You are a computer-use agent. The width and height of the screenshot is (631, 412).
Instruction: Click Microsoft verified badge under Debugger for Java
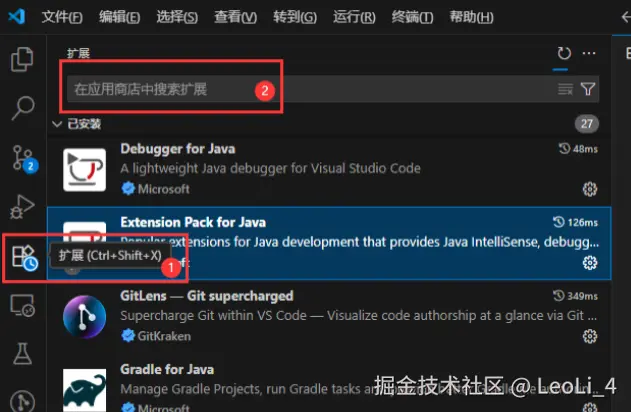128,188
